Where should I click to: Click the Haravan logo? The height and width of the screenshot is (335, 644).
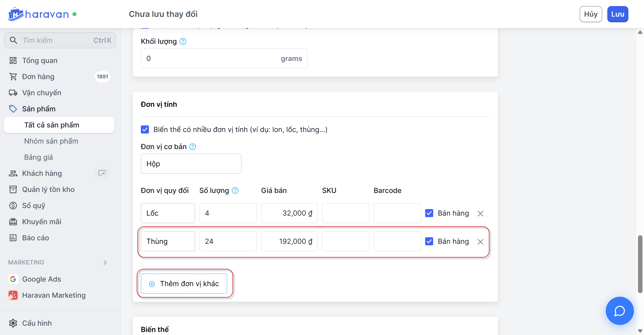[x=38, y=14]
